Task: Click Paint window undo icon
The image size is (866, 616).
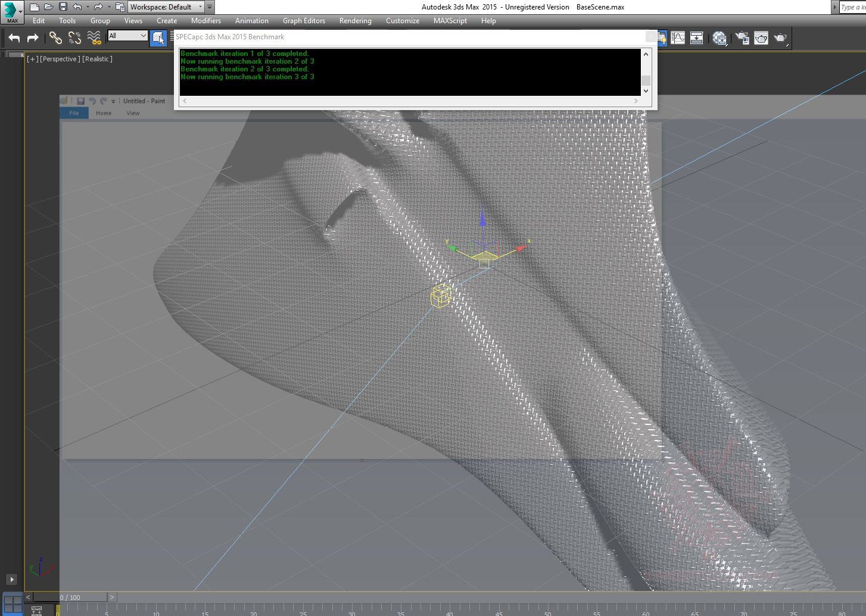Action: (x=92, y=101)
